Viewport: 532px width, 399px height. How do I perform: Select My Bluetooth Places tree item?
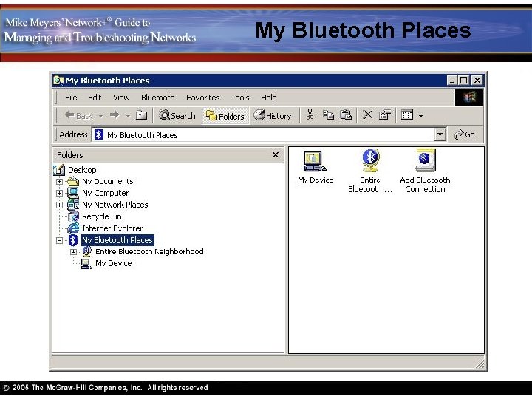(117, 240)
